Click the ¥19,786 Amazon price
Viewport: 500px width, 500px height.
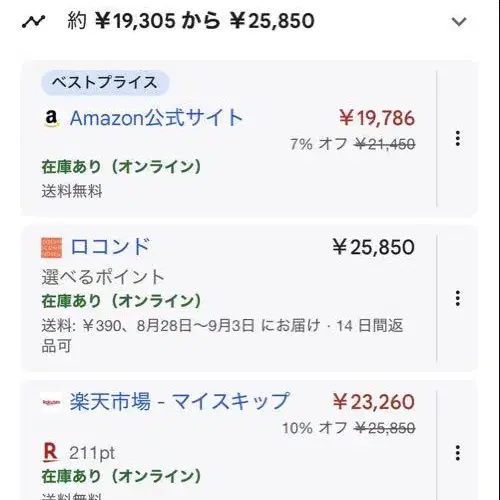point(377,118)
